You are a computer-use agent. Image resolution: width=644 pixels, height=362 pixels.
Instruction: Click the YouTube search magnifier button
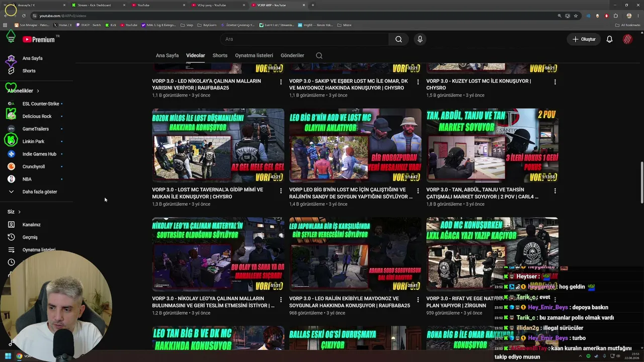tap(398, 39)
